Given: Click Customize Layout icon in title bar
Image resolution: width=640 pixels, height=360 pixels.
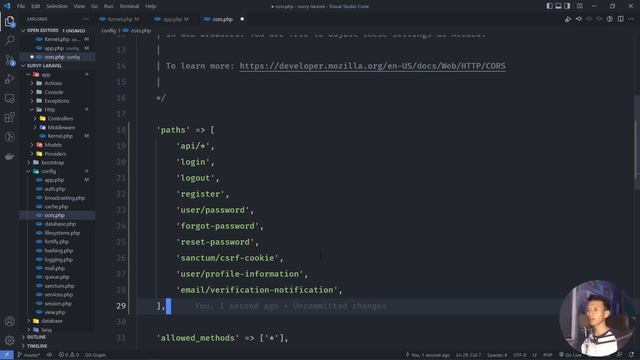Looking at the screenshot, I should 580,6.
